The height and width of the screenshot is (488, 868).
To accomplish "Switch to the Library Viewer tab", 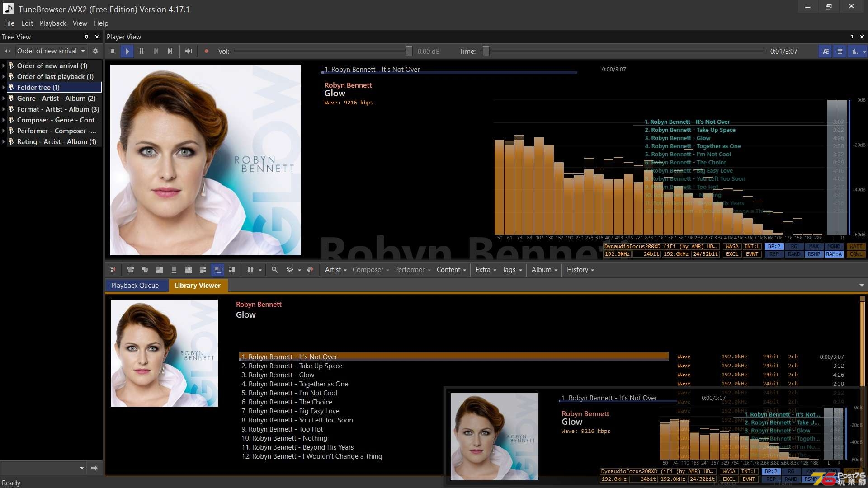I will point(197,285).
